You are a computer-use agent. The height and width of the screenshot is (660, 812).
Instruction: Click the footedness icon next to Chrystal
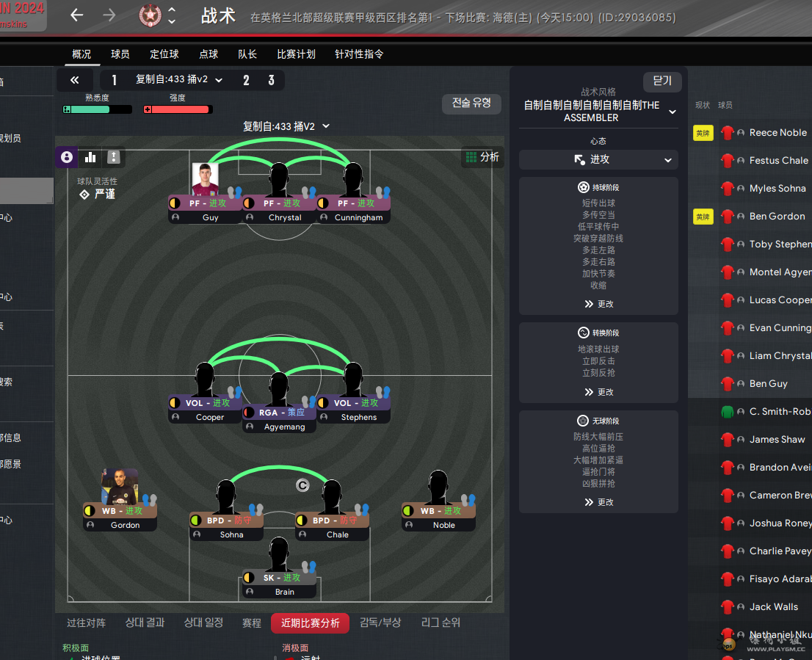308,193
